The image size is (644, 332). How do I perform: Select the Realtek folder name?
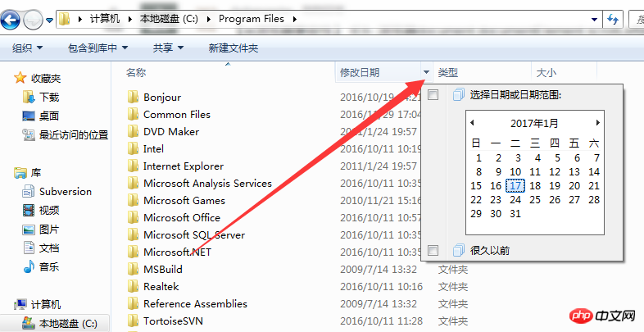[161, 287]
